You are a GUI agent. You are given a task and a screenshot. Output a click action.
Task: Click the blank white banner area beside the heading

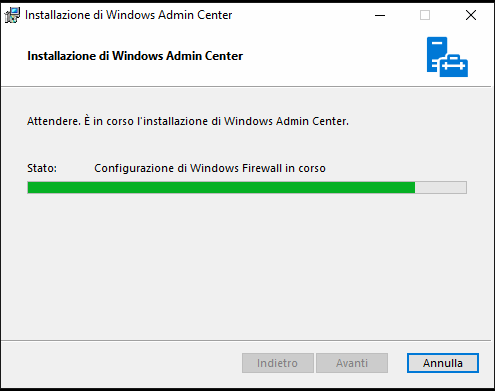coord(333,56)
